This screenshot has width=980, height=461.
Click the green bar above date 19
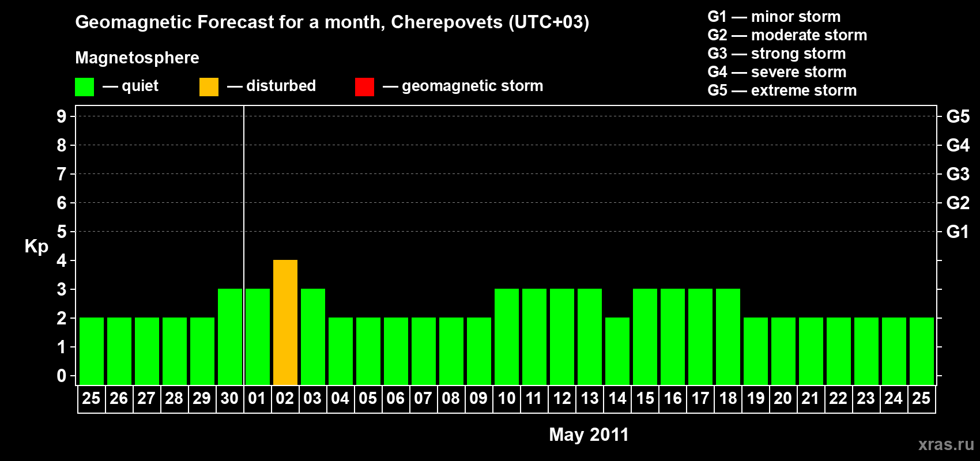(756, 351)
